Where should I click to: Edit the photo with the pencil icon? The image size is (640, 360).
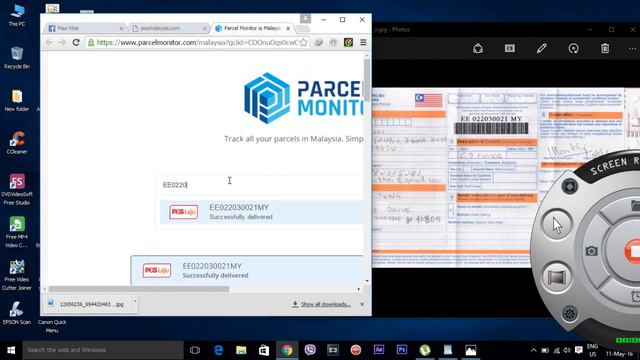tap(542, 49)
